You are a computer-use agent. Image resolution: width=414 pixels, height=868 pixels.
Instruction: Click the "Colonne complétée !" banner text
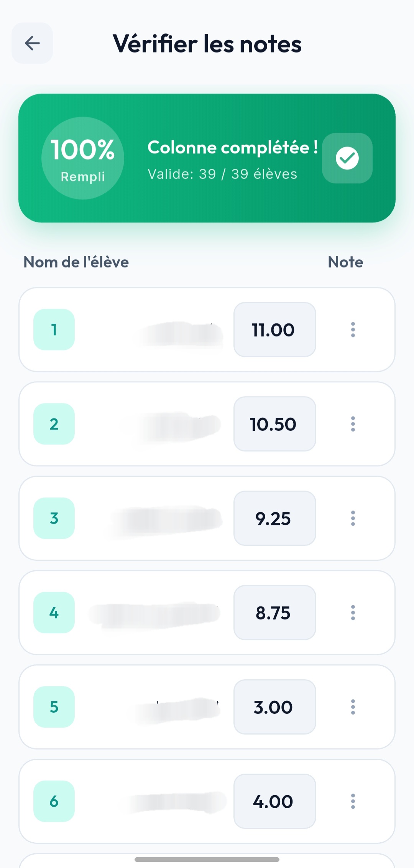(232, 148)
